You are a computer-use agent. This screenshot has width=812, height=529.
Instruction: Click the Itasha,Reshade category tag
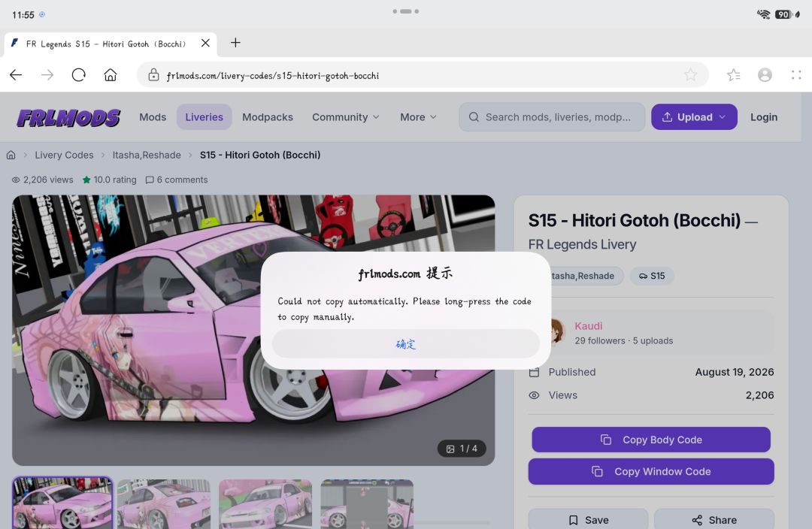point(586,276)
